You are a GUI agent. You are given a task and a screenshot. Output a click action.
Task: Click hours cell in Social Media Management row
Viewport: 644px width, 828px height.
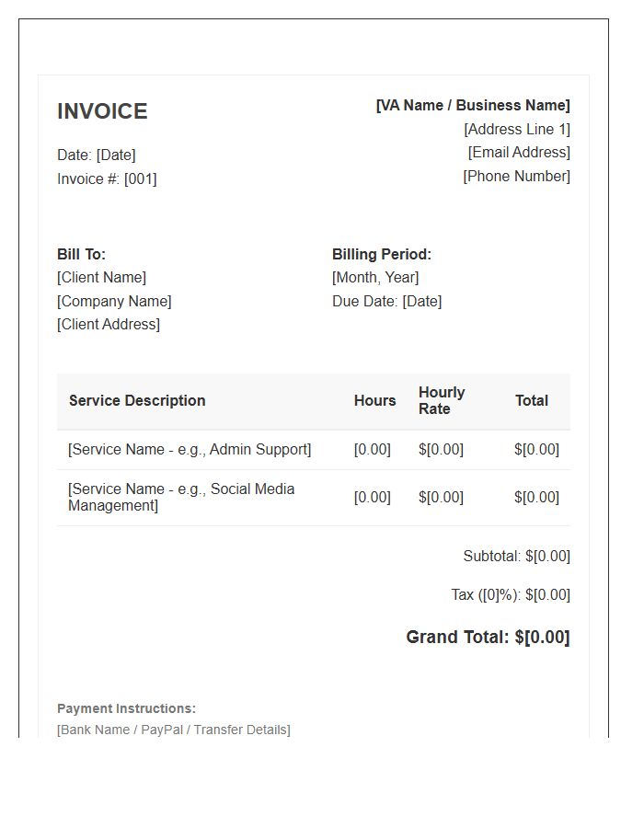tap(373, 497)
